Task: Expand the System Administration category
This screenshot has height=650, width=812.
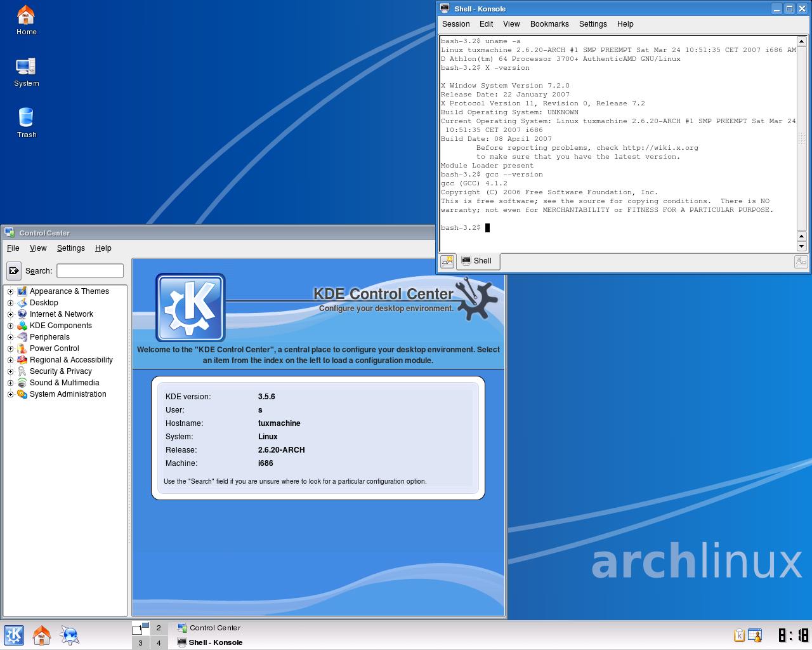Action: pyautogui.click(x=10, y=394)
